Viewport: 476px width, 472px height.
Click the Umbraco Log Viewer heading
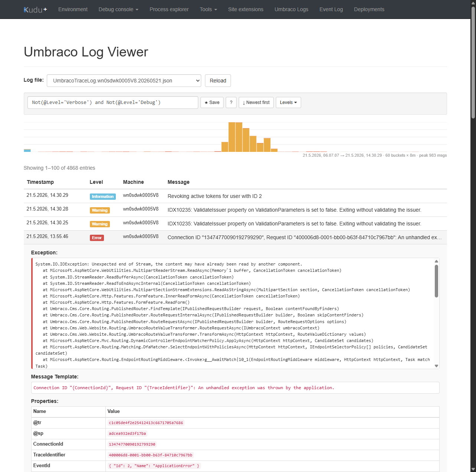point(86,52)
